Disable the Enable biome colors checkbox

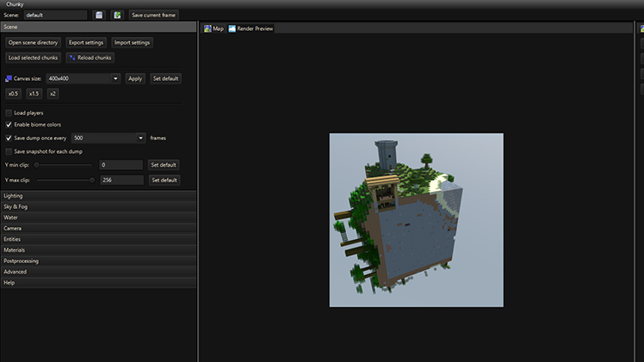9,125
